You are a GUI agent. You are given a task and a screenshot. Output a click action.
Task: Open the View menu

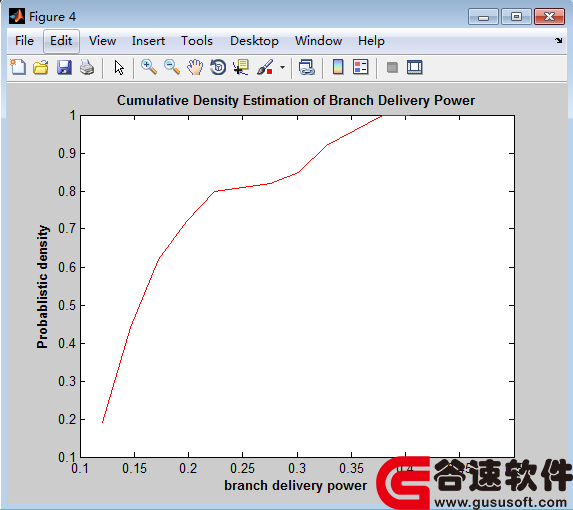click(x=102, y=41)
